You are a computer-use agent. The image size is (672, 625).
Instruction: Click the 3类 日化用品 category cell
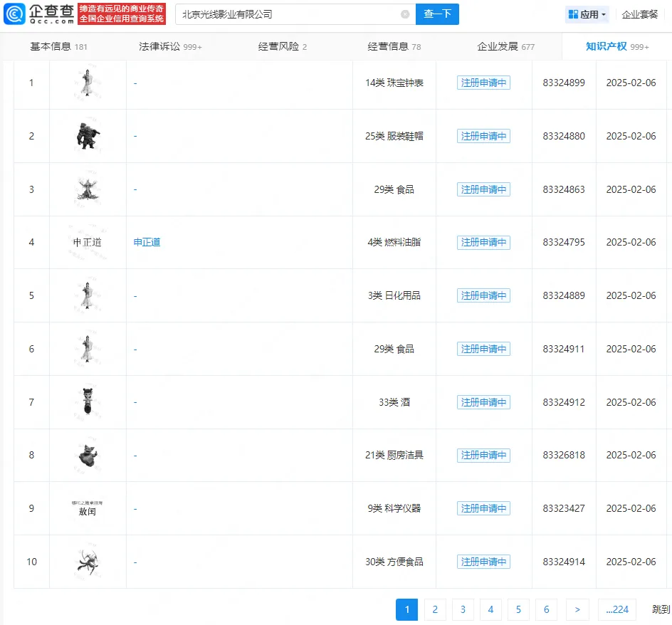pyautogui.click(x=394, y=295)
